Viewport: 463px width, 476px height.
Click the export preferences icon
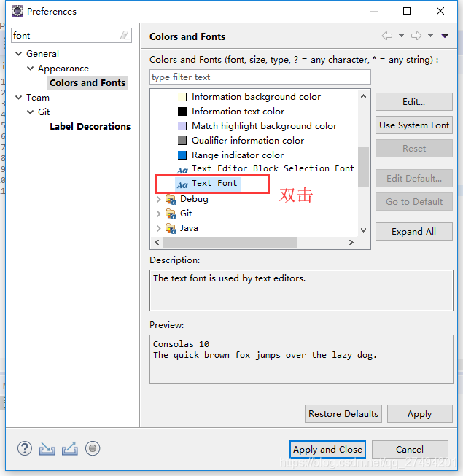point(70,449)
